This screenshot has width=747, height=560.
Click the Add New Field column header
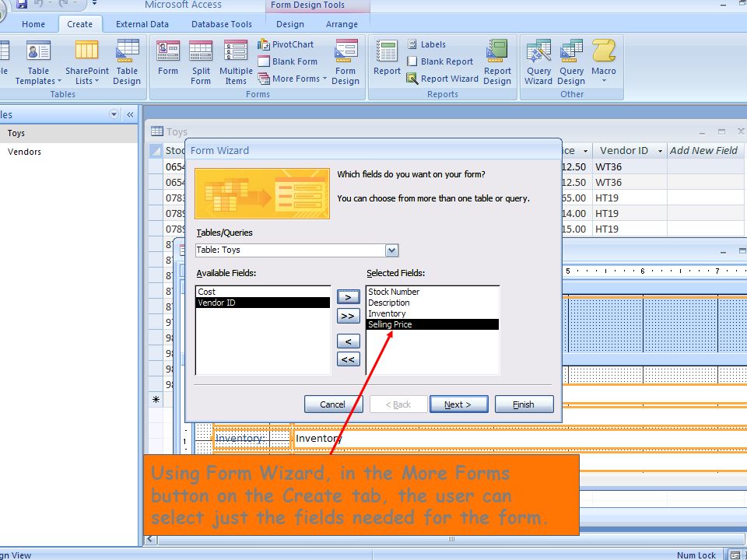point(705,151)
